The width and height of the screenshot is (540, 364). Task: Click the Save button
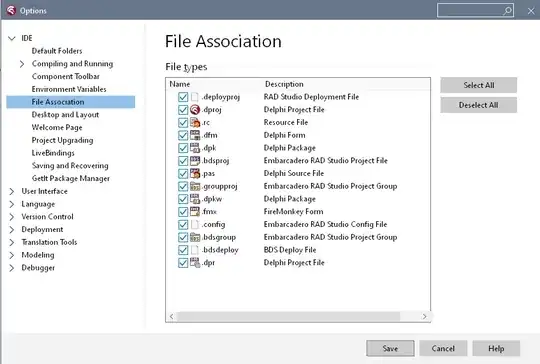[x=390, y=349]
